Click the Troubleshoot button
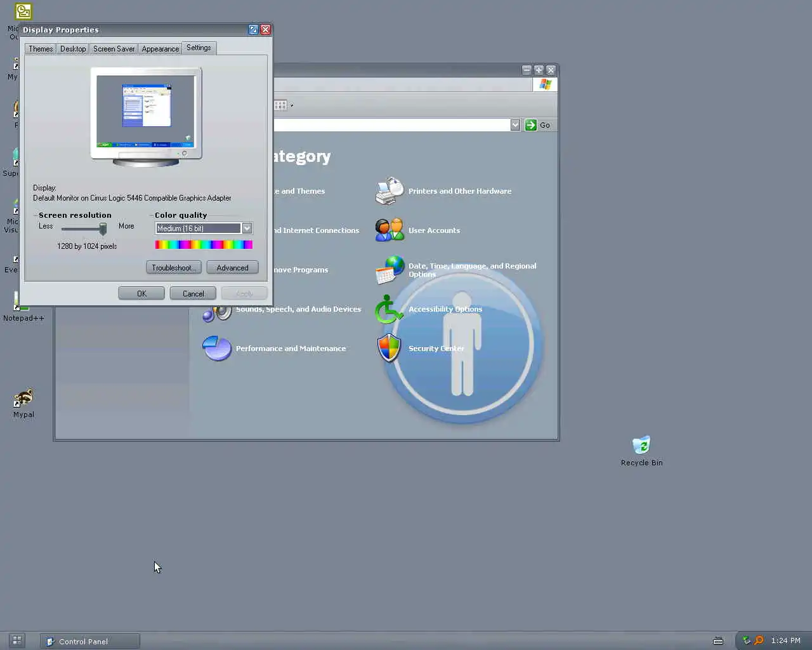The width and height of the screenshot is (812, 650). pos(174,268)
